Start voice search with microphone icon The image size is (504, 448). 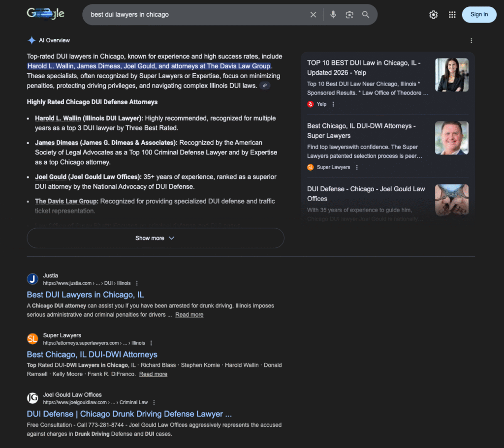point(333,15)
